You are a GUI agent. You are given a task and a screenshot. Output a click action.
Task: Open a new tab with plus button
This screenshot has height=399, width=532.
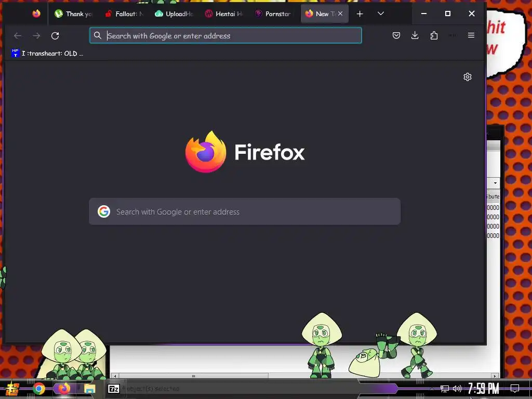360,14
